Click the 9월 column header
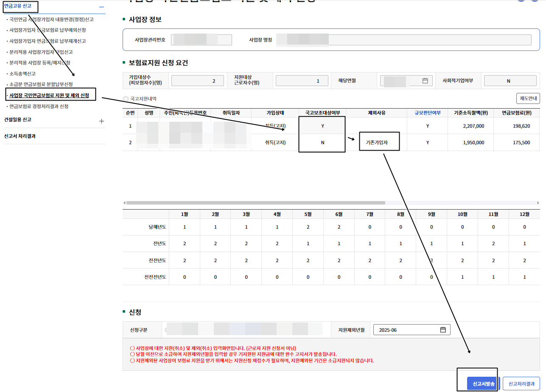This screenshot has width=546, height=392. pyautogui.click(x=431, y=214)
